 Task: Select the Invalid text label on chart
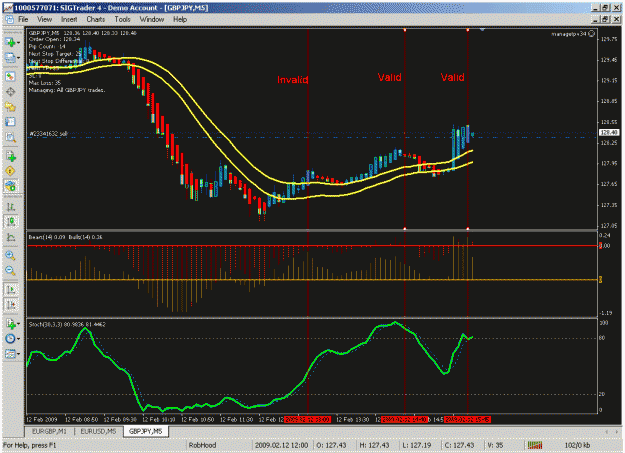(x=293, y=80)
